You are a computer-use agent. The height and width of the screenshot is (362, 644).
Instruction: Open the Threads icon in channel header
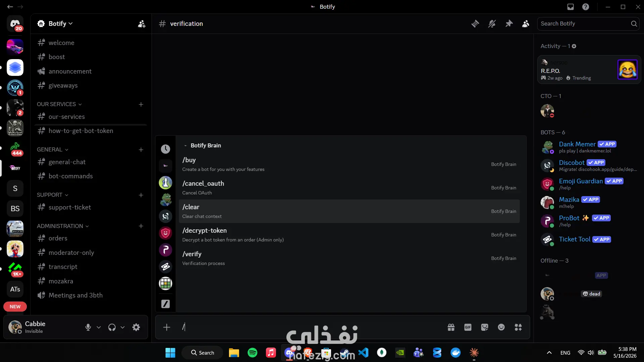475,24
